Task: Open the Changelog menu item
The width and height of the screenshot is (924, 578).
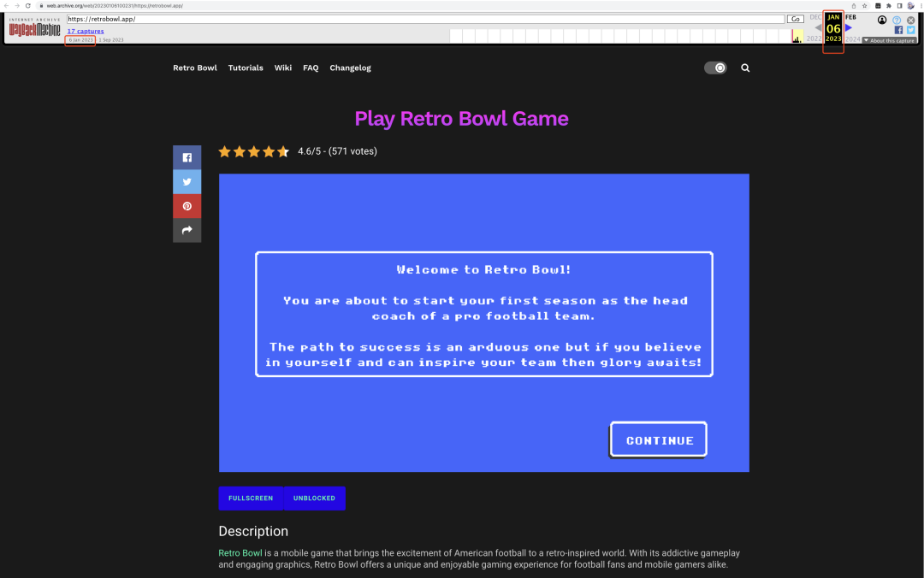Action: [x=350, y=68]
